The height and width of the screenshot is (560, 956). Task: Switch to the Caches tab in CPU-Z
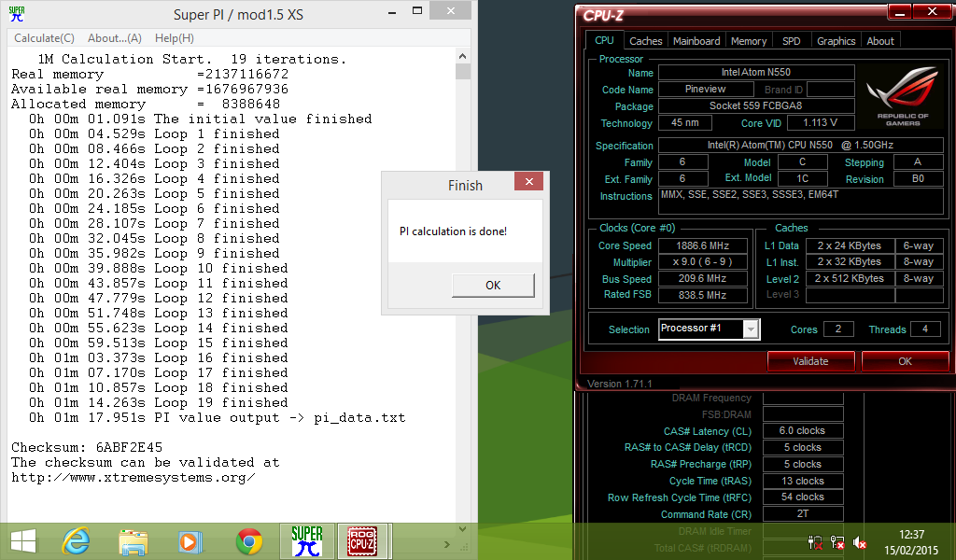646,41
